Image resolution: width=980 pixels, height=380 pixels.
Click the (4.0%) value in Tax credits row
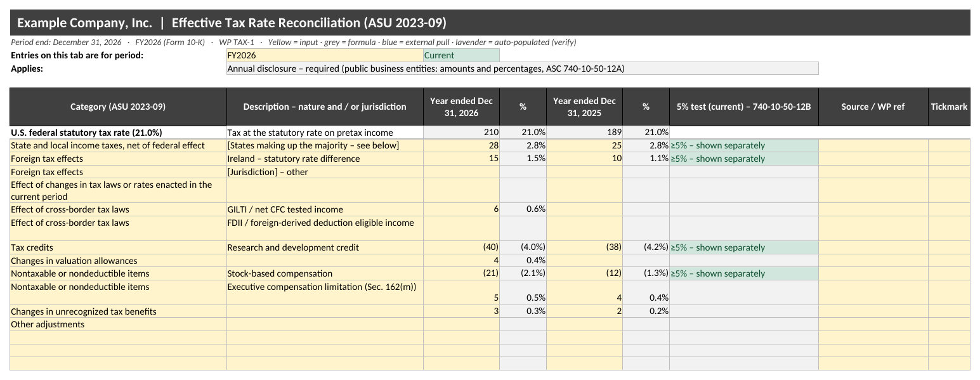(523, 247)
